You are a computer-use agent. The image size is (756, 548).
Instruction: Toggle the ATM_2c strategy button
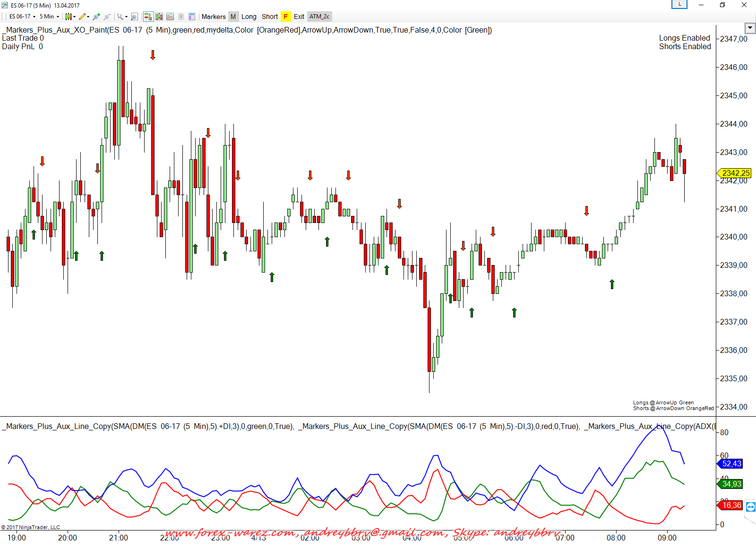tap(319, 17)
